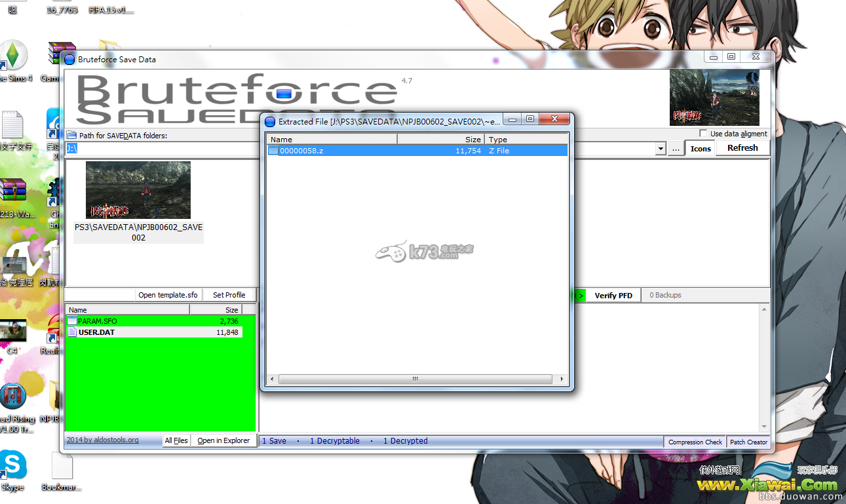Viewport: 846px width, 504px height.
Task: Click the right arrow of horizontal scrollbar
Action: pos(562,379)
